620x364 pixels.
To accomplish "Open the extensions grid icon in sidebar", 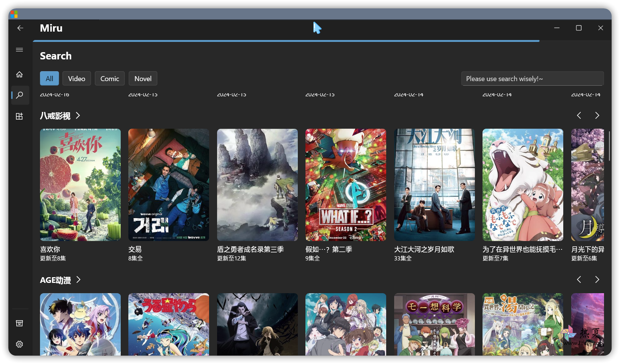I will coord(19,117).
